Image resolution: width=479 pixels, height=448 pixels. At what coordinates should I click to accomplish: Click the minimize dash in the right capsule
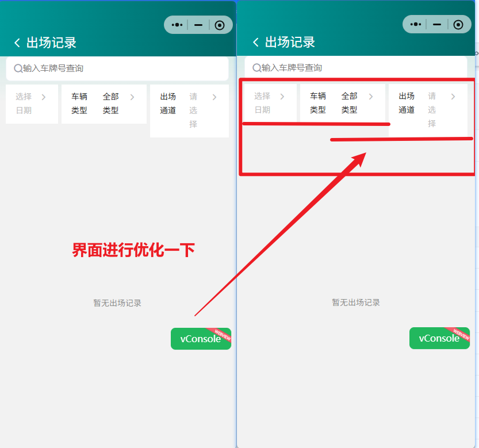(437, 24)
